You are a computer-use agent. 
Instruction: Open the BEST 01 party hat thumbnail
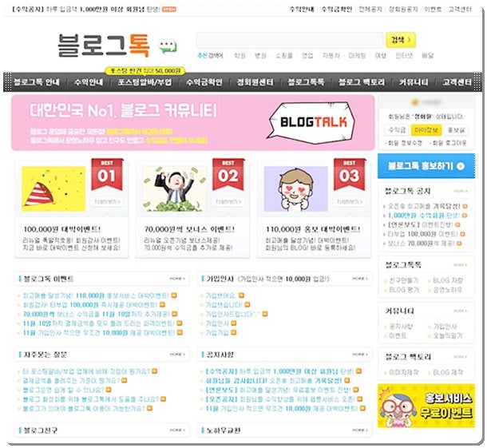click(x=53, y=189)
